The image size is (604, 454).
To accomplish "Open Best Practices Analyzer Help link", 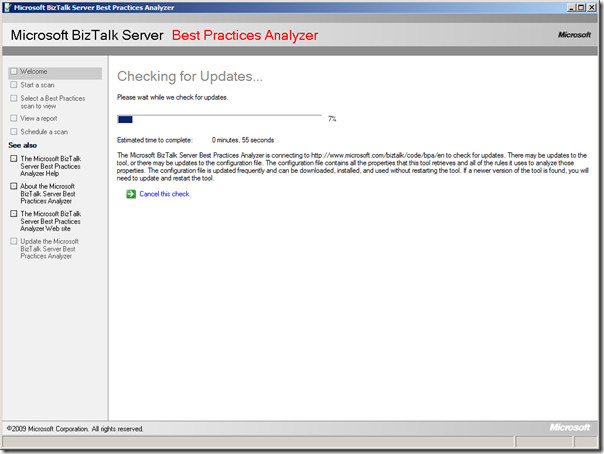I will point(50,166).
